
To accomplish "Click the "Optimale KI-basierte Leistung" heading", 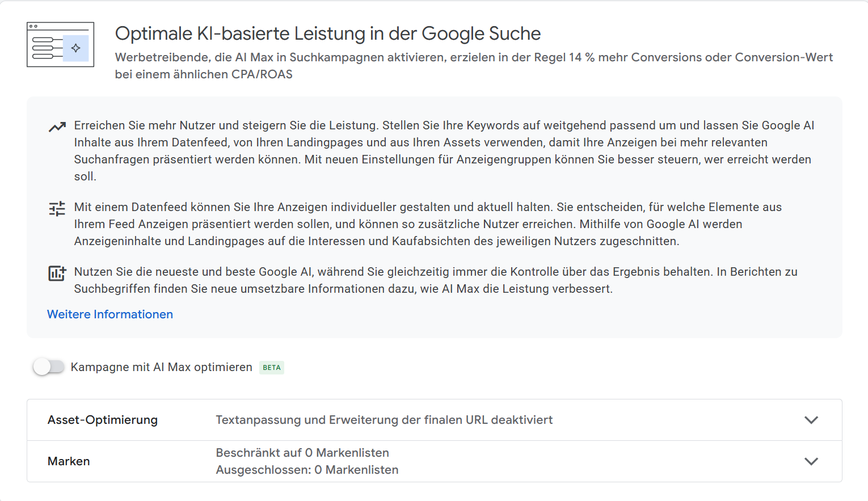I will [x=328, y=33].
